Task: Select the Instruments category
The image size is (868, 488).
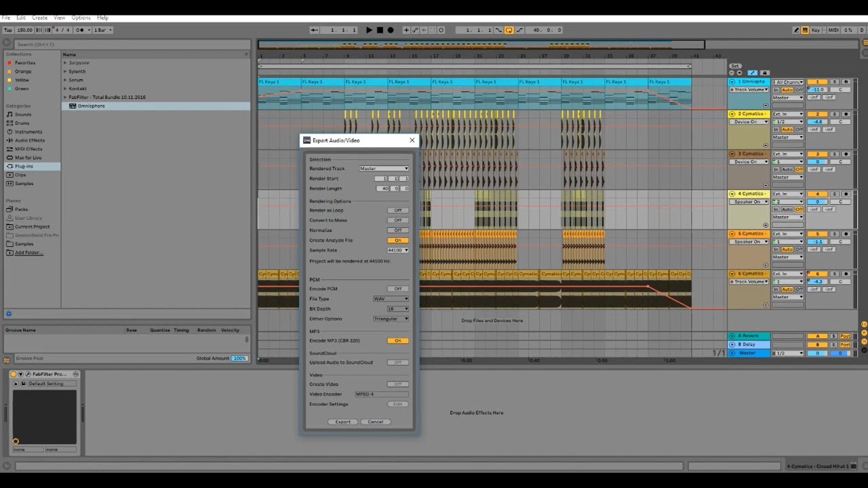Action: [x=28, y=131]
